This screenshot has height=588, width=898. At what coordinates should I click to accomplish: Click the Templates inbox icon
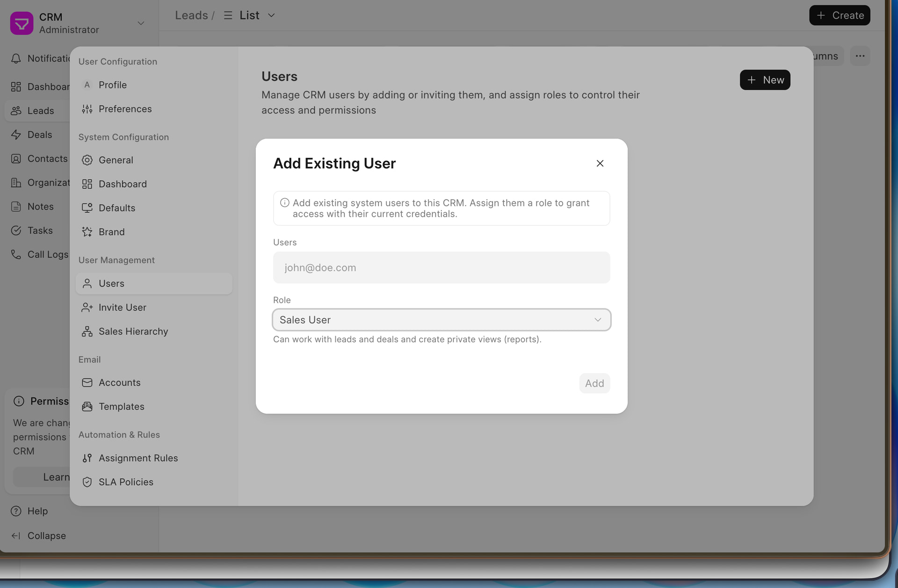87,407
